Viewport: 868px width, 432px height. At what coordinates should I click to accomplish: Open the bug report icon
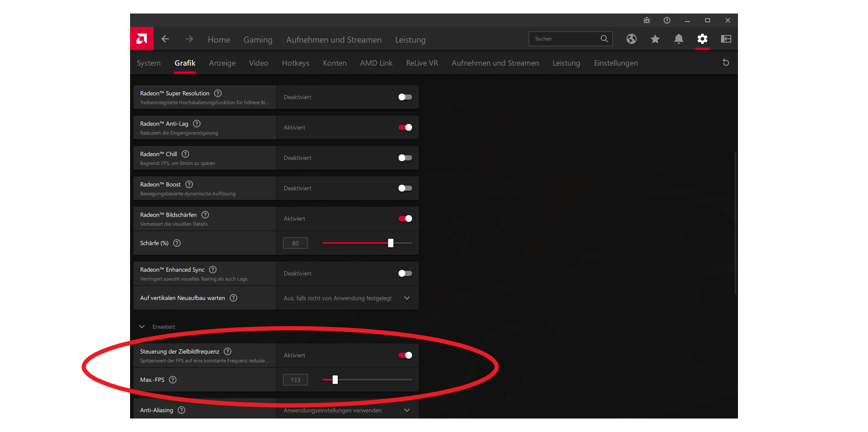click(646, 20)
